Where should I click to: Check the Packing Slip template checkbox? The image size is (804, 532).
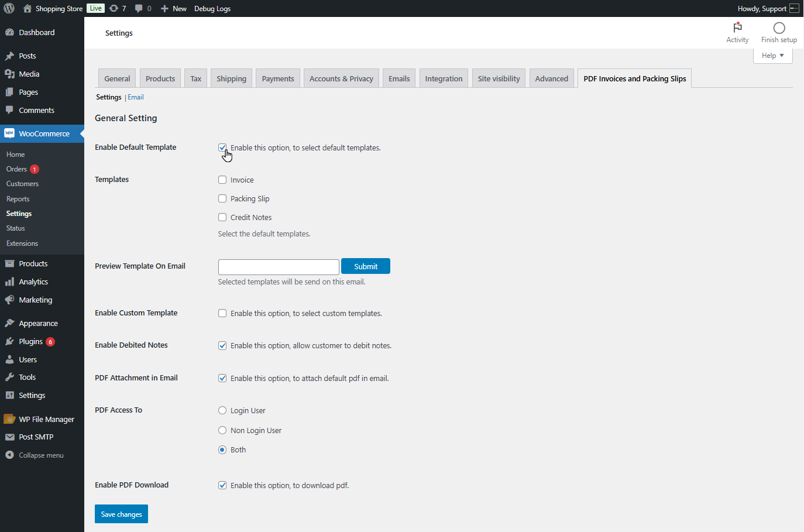[222, 198]
